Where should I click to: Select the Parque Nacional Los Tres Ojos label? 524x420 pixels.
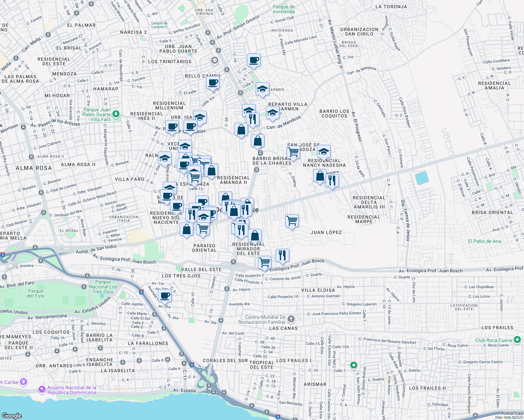coord(103,287)
